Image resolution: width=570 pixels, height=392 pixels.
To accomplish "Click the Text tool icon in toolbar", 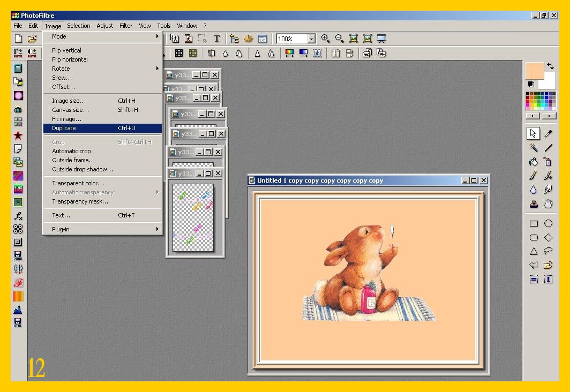I will pyautogui.click(x=216, y=39).
